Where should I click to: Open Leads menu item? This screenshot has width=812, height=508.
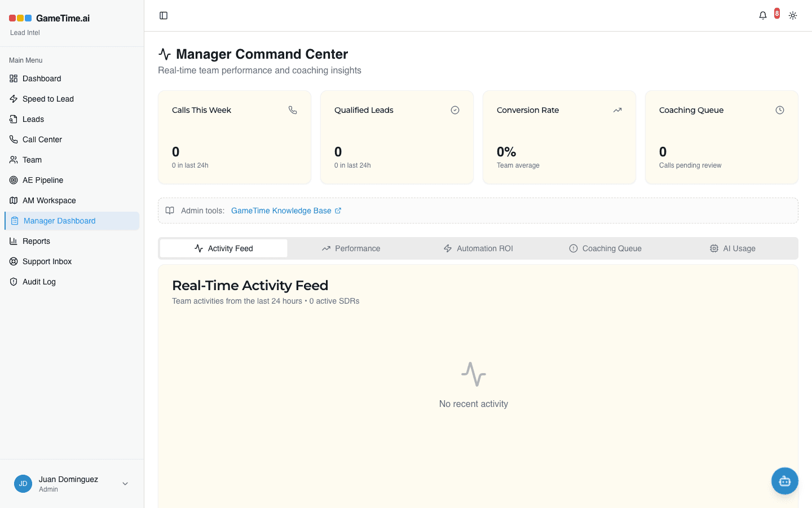(72, 119)
